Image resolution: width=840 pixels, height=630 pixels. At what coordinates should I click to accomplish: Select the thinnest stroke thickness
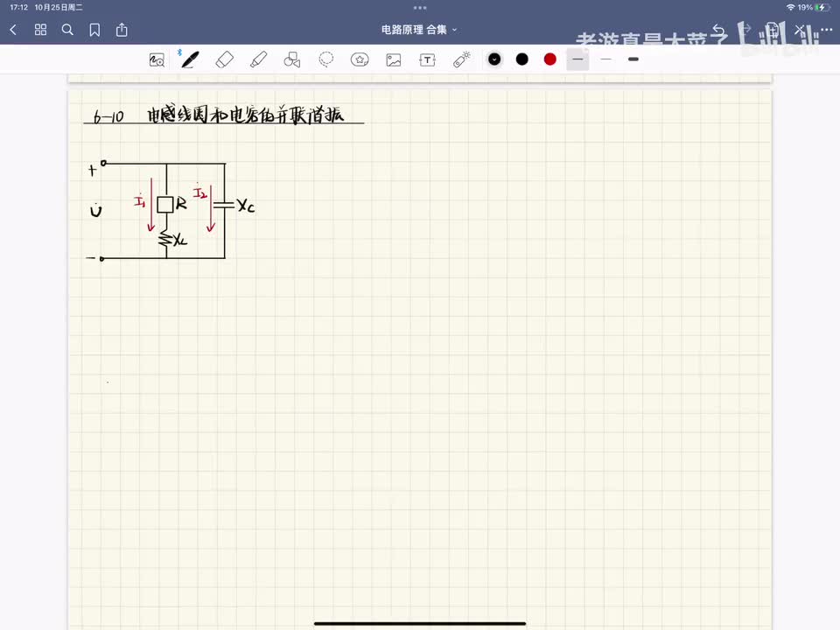605,59
